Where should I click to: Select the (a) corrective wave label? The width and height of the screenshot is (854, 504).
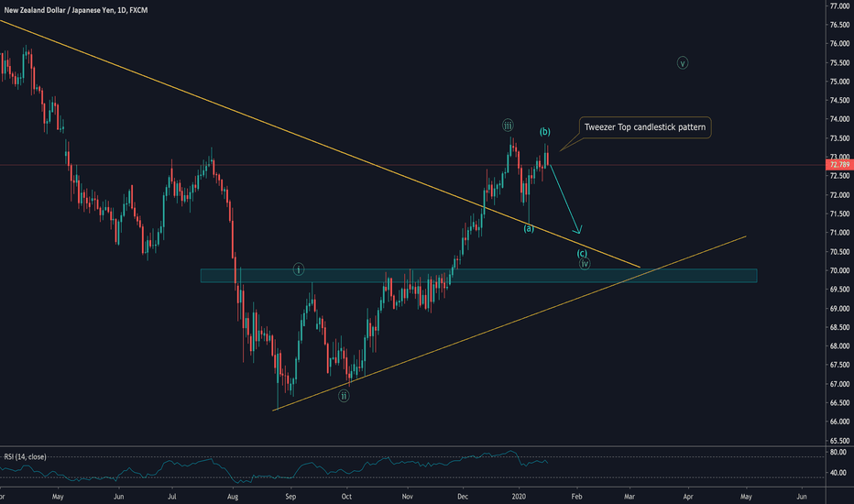pos(529,228)
